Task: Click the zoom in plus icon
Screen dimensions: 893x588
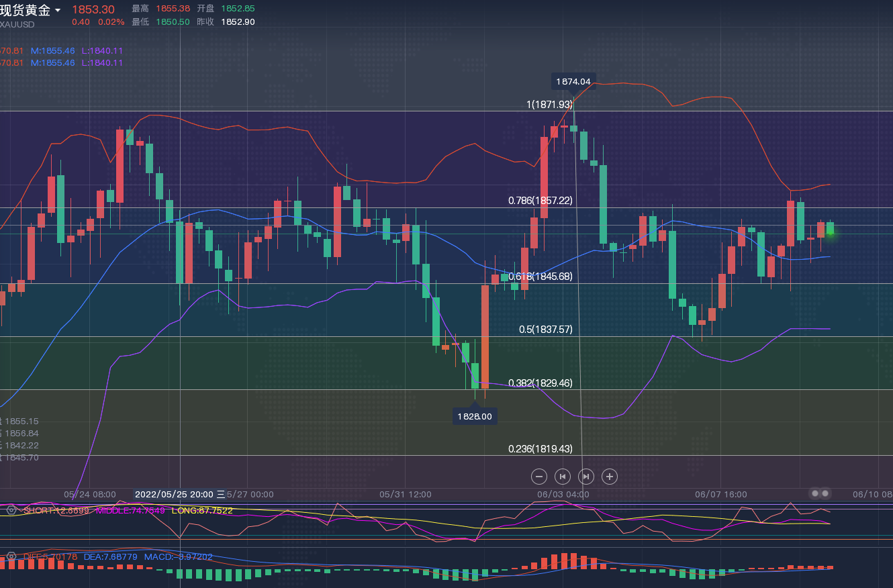Action: point(609,477)
